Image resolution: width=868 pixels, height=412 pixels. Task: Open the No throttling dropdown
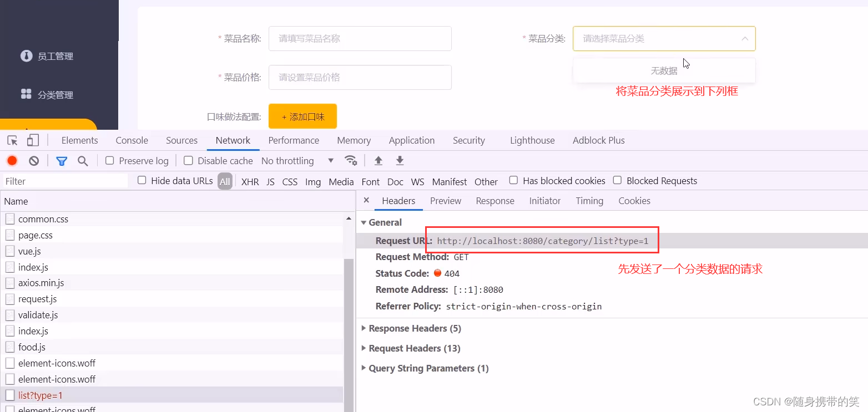pyautogui.click(x=297, y=161)
